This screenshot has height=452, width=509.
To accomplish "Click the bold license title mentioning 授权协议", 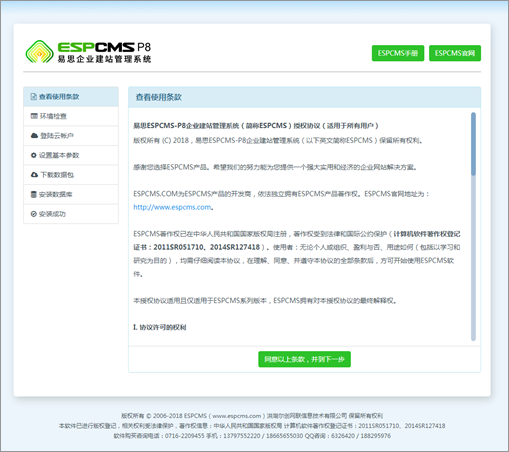I will click(x=256, y=126).
